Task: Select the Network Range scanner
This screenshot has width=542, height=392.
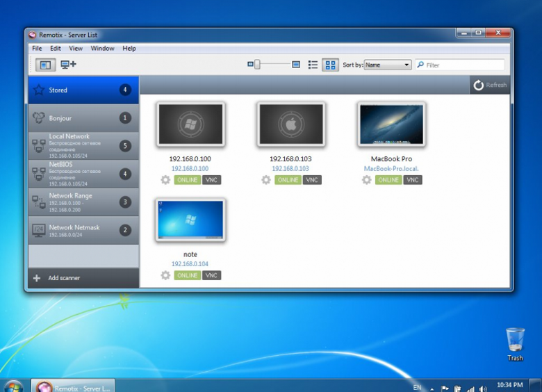Action: (x=83, y=202)
